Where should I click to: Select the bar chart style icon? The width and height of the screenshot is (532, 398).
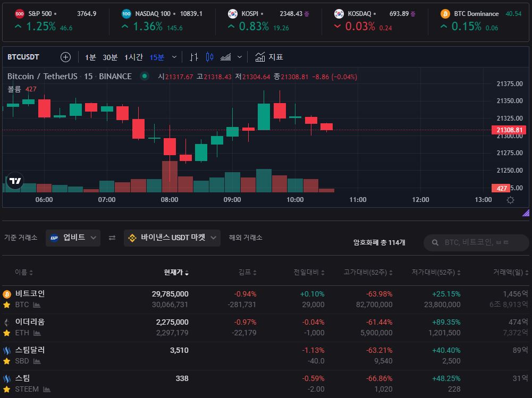click(194, 57)
